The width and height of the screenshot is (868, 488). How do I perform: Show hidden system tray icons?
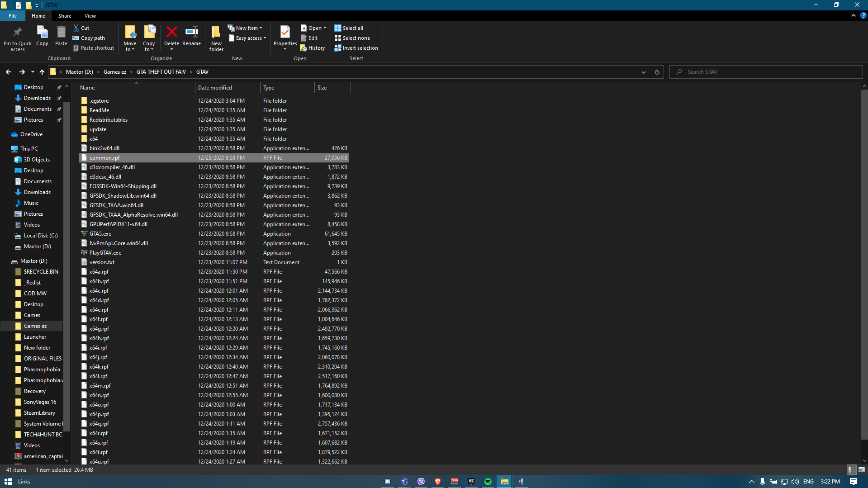coord(751,482)
